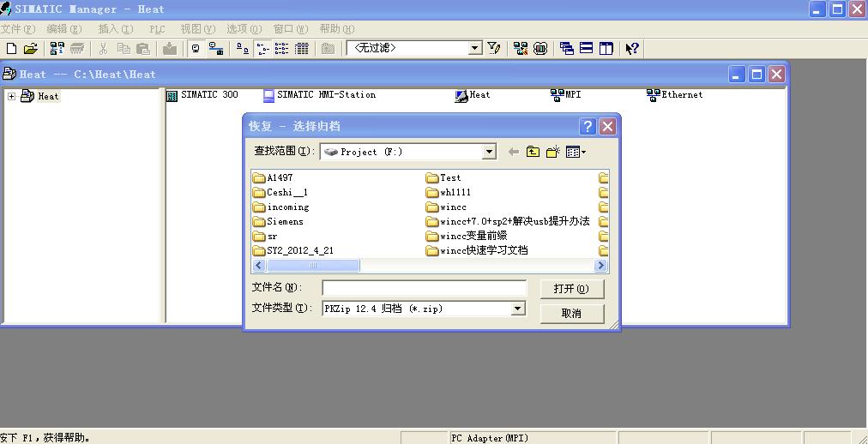Open the 窗口(W) menu
This screenshot has height=444, width=868.
(x=291, y=29)
